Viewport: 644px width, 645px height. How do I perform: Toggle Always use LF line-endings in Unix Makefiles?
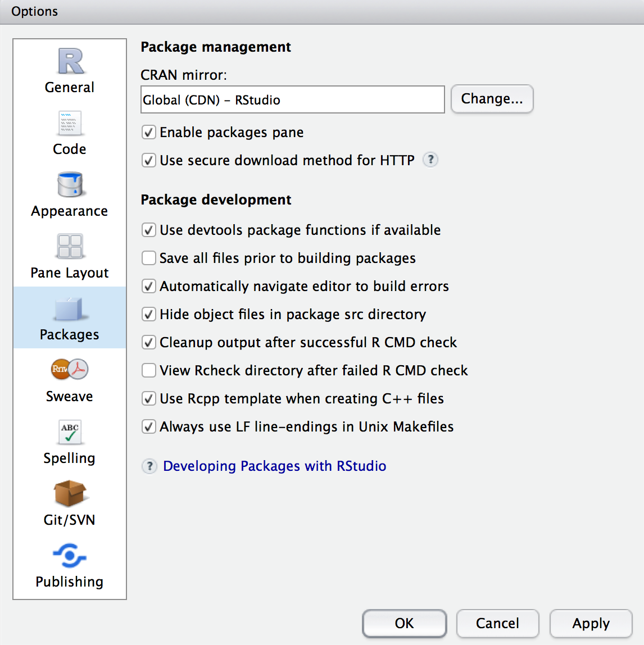tap(148, 426)
